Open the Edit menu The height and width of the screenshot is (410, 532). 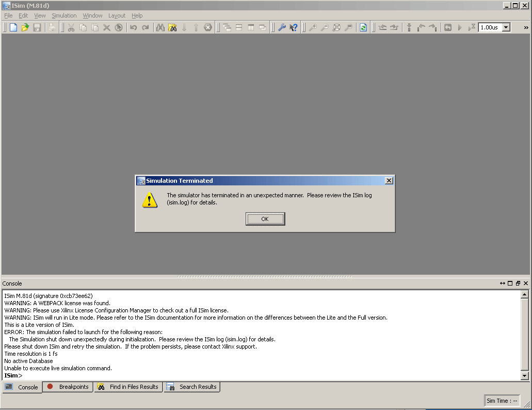click(23, 15)
